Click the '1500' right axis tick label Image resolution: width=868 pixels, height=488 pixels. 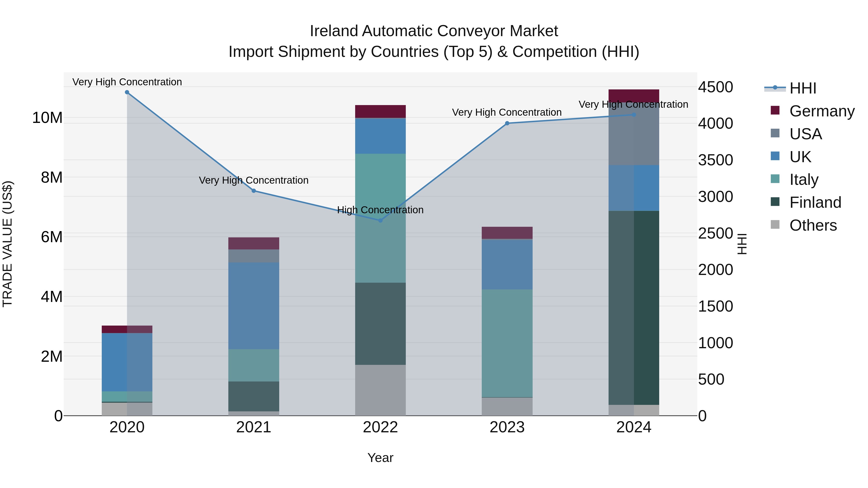tap(716, 307)
